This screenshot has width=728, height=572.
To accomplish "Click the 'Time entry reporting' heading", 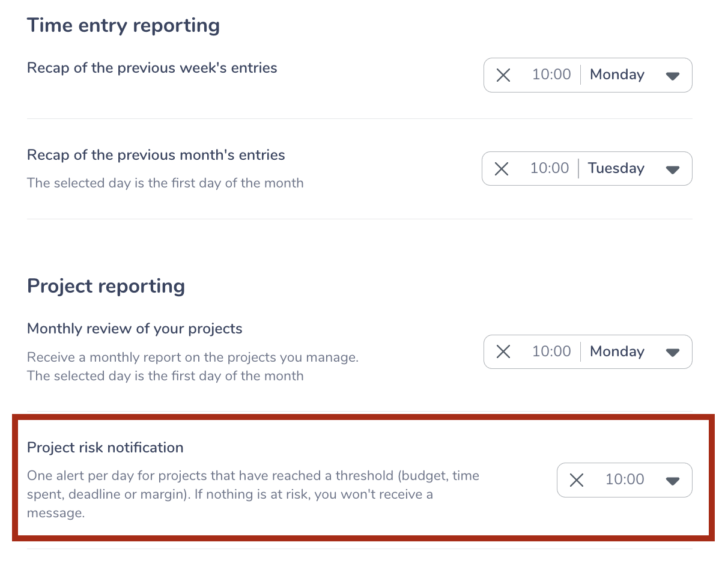I will pyautogui.click(x=123, y=25).
